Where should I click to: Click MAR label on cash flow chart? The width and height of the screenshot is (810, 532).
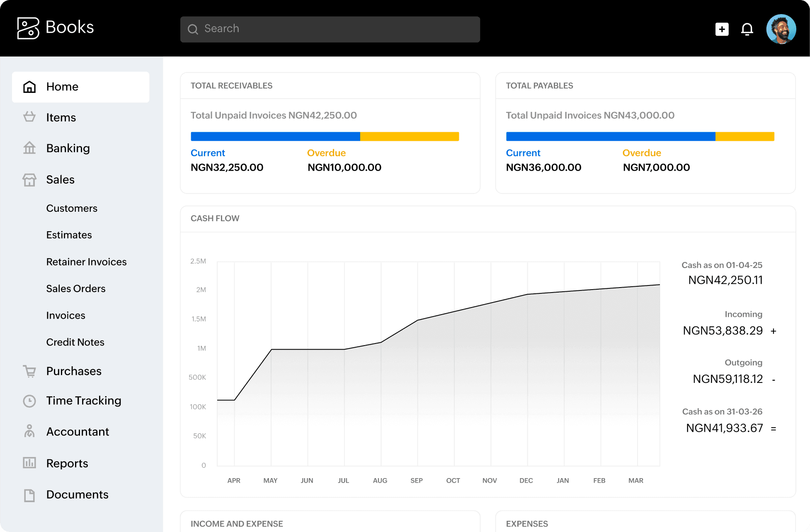635,481
